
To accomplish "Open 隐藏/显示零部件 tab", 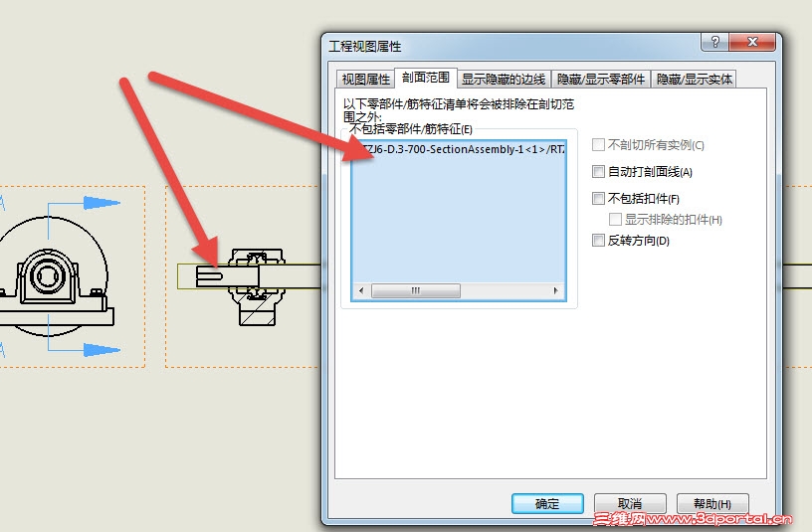I will point(601,80).
